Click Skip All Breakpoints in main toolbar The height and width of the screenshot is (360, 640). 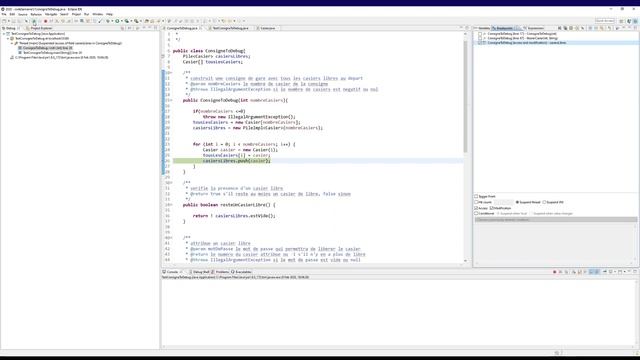click(x=26, y=21)
